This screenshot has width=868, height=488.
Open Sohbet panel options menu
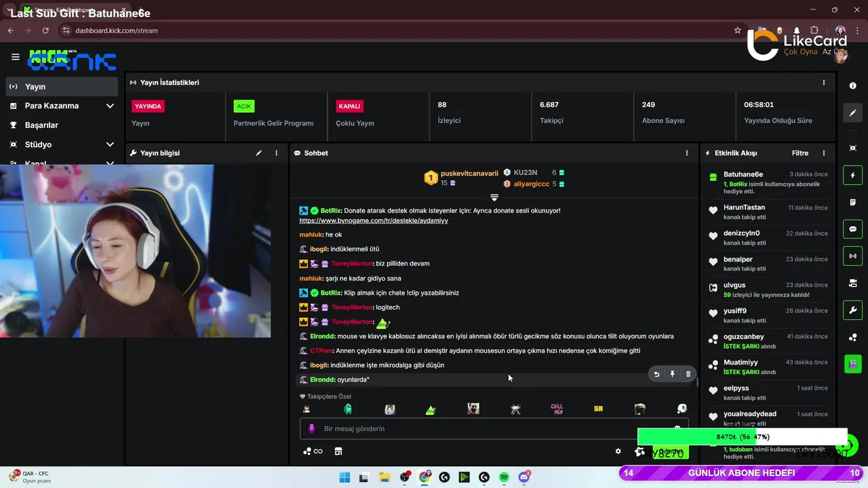point(686,153)
